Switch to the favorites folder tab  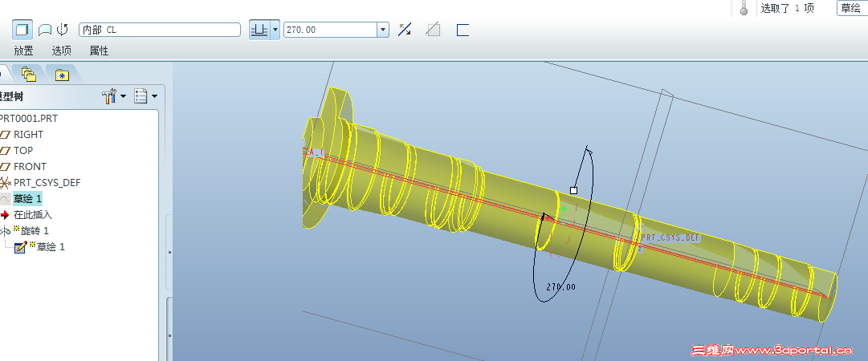(62, 75)
